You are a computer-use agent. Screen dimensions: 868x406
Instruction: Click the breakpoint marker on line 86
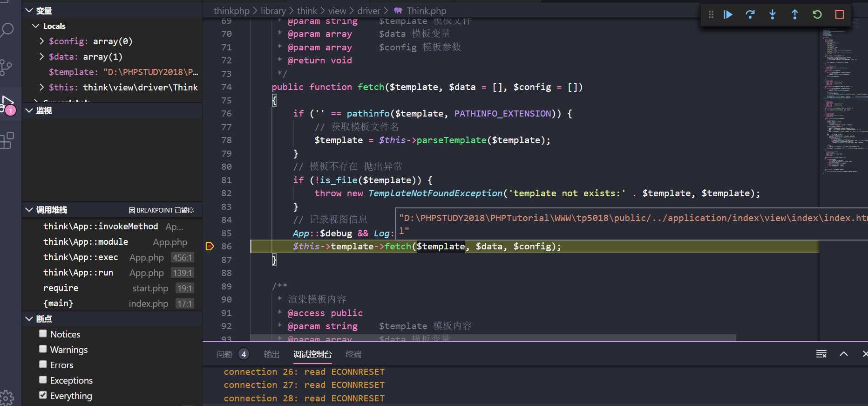pyautogui.click(x=210, y=246)
